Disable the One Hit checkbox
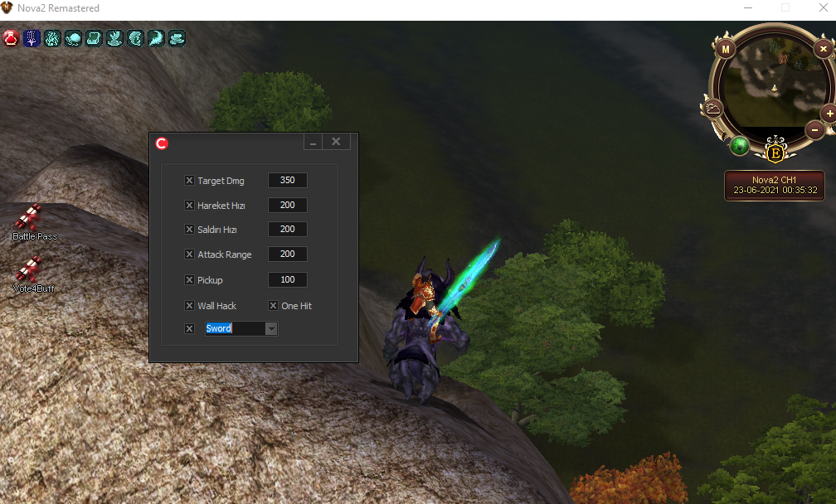 click(273, 305)
